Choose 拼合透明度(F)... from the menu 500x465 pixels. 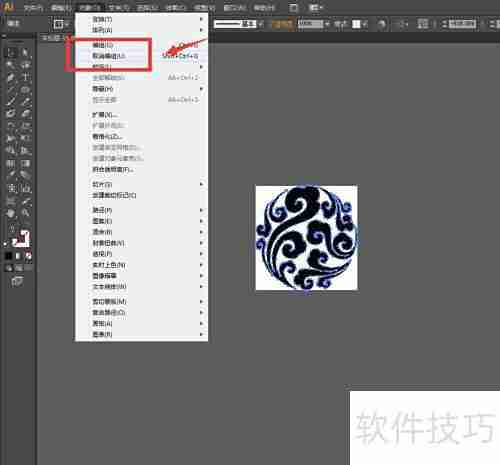(141, 169)
